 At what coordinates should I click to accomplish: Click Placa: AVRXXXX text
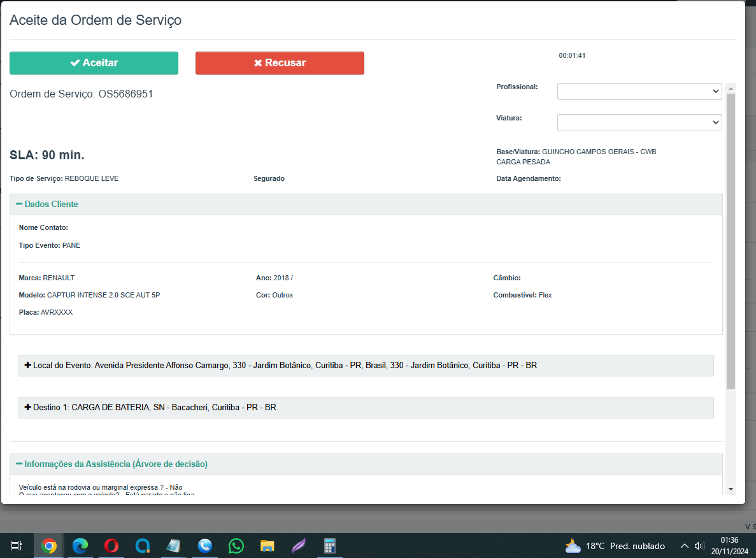click(46, 313)
